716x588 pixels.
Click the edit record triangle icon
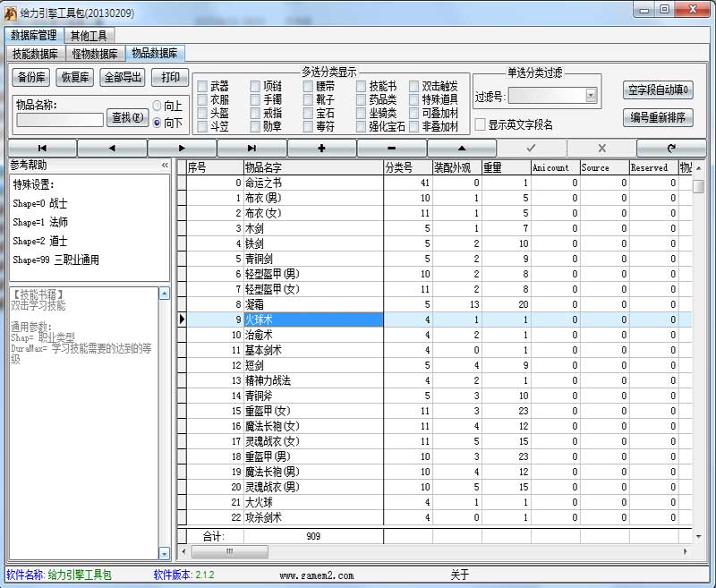click(461, 148)
